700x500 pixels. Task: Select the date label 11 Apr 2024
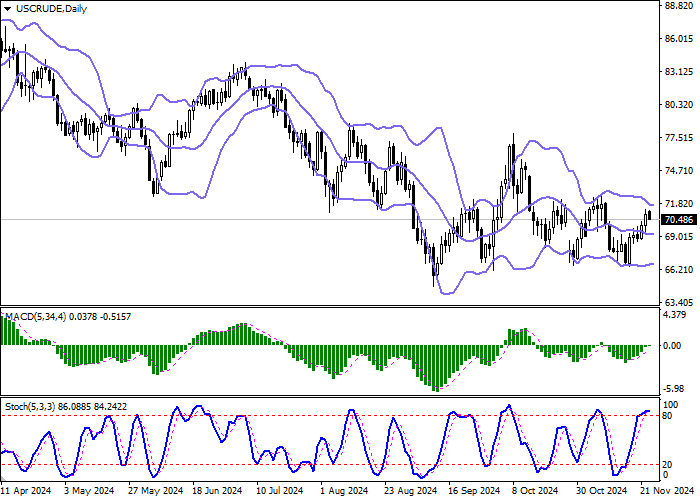tap(26, 491)
